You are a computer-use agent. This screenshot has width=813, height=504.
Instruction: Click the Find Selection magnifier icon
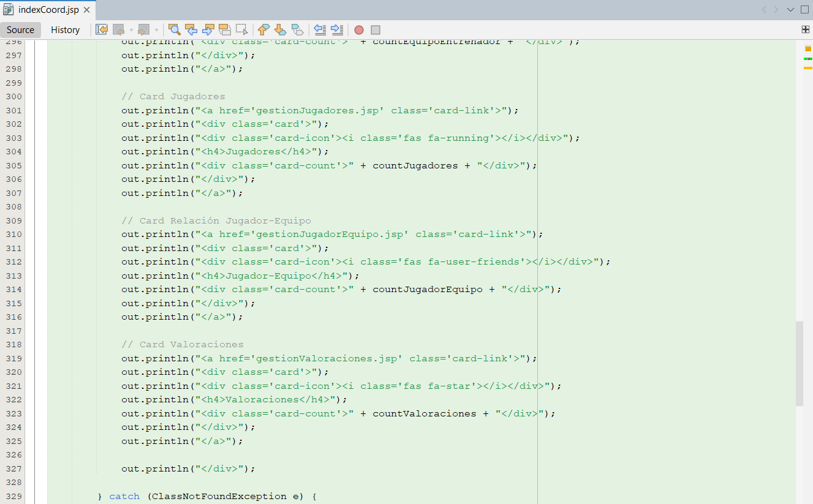[x=175, y=29]
